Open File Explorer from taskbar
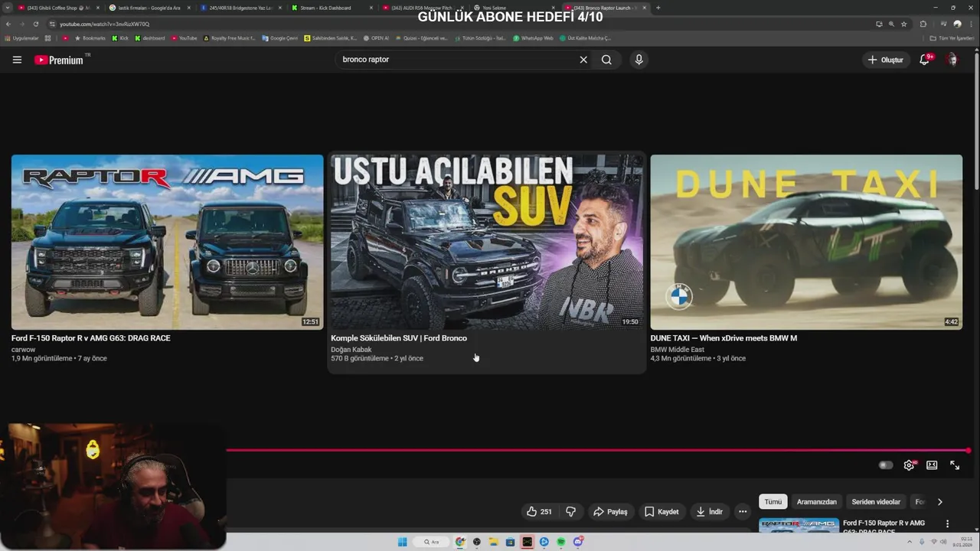 (x=494, y=542)
